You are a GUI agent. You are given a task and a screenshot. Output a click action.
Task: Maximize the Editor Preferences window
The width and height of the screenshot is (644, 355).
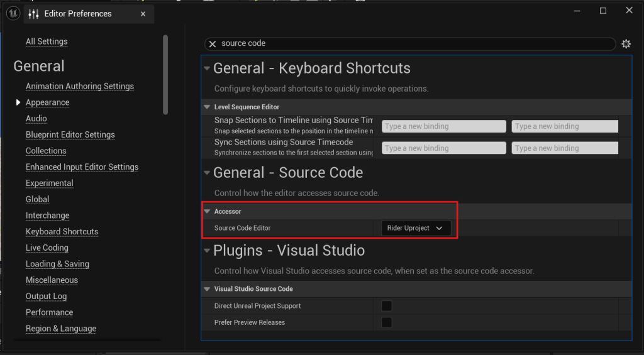603,11
